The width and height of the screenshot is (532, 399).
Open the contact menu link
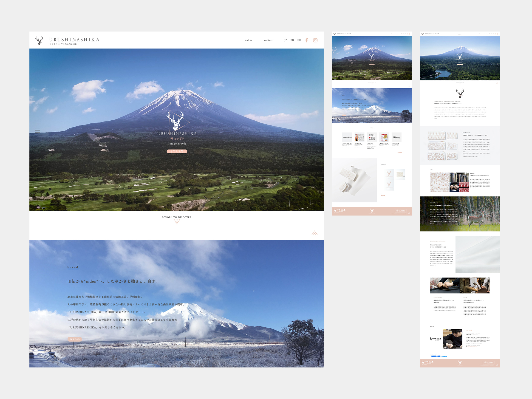click(x=268, y=40)
